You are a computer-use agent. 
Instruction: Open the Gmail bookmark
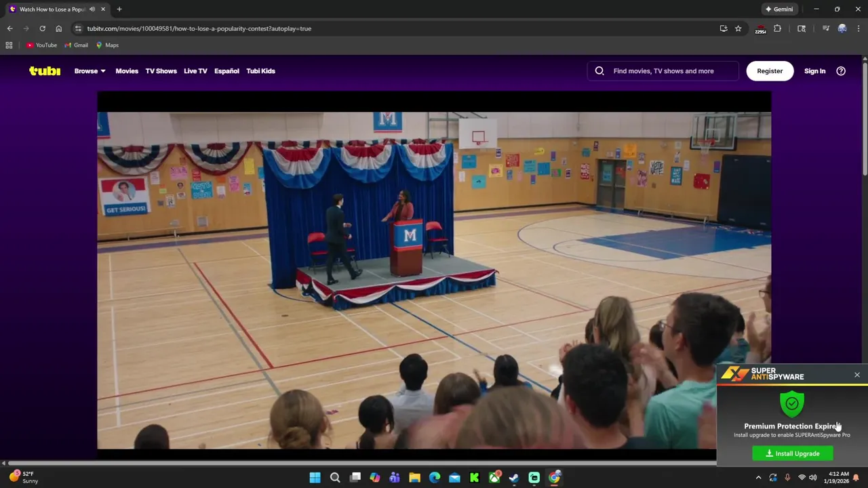pos(77,45)
